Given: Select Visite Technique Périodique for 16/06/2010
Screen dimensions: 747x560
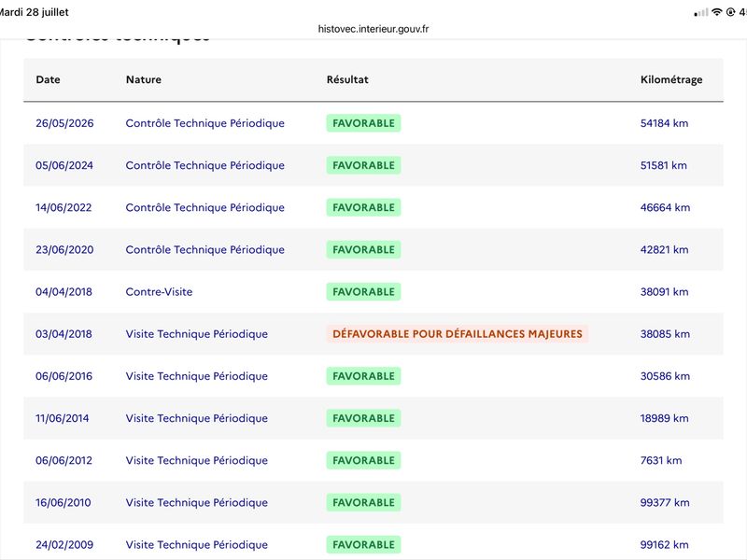Looking at the screenshot, I should point(197,502).
